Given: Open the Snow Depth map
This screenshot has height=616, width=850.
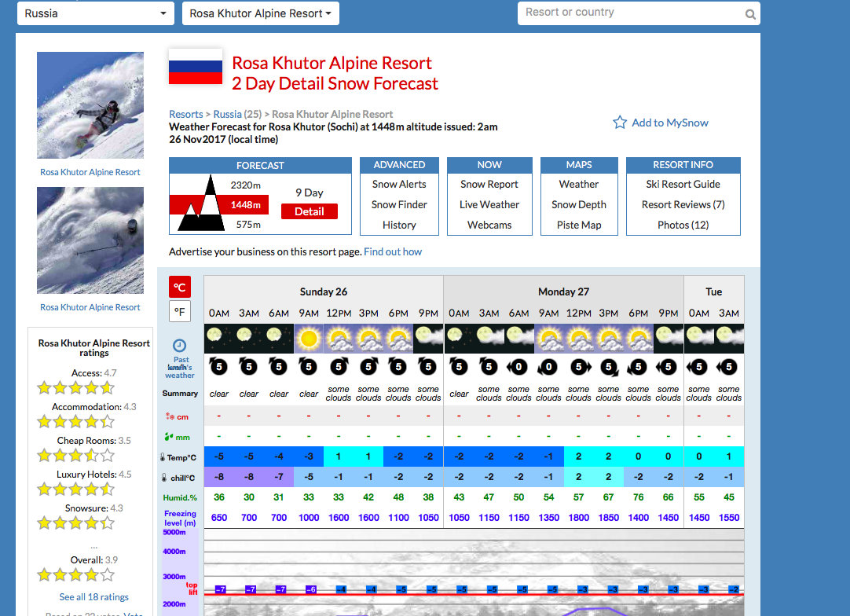Looking at the screenshot, I should (579, 204).
